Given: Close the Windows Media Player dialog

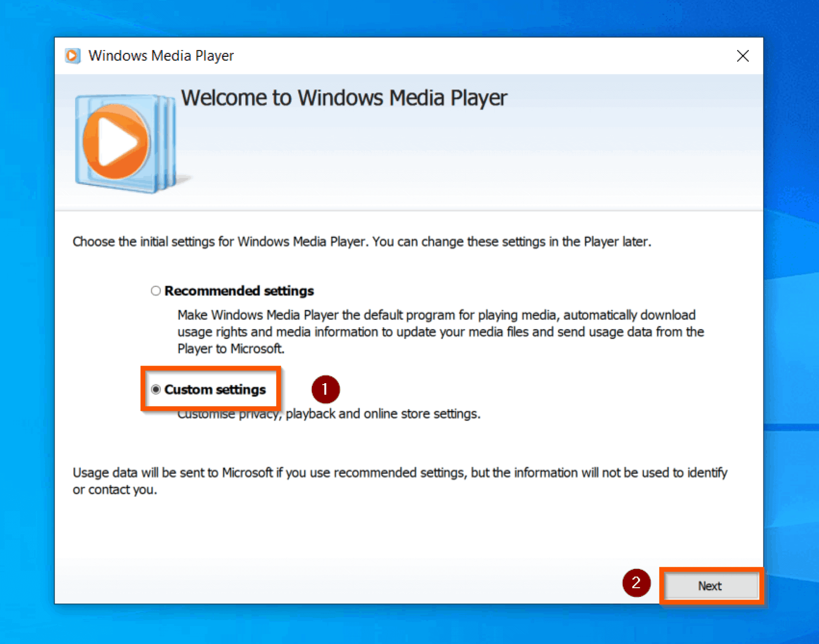Looking at the screenshot, I should click(x=743, y=56).
